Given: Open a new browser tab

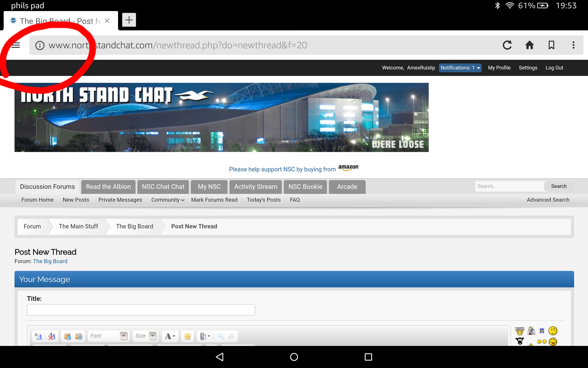Looking at the screenshot, I should (129, 20).
